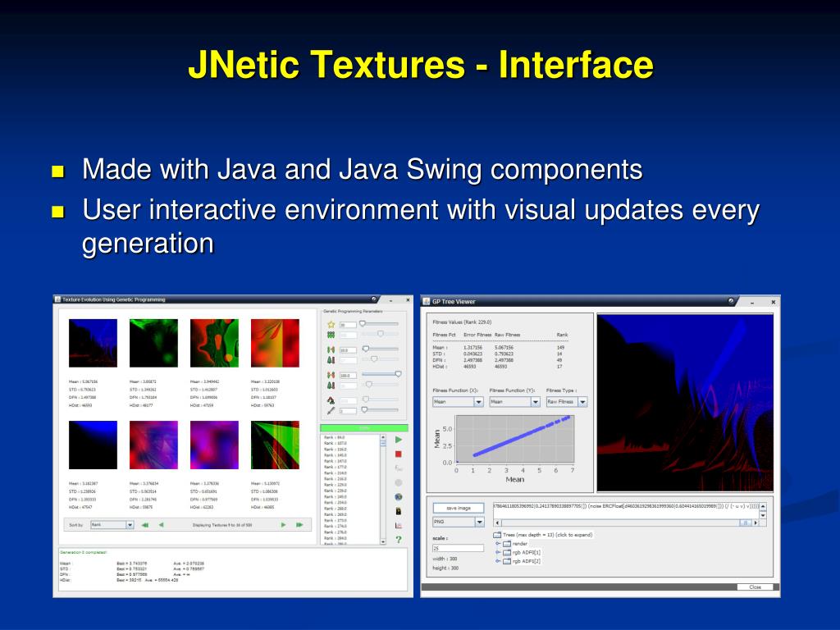Viewport: 840px width, 630px height.
Task: Open the Sort by Rank dropdown
Action: point(112,525)
